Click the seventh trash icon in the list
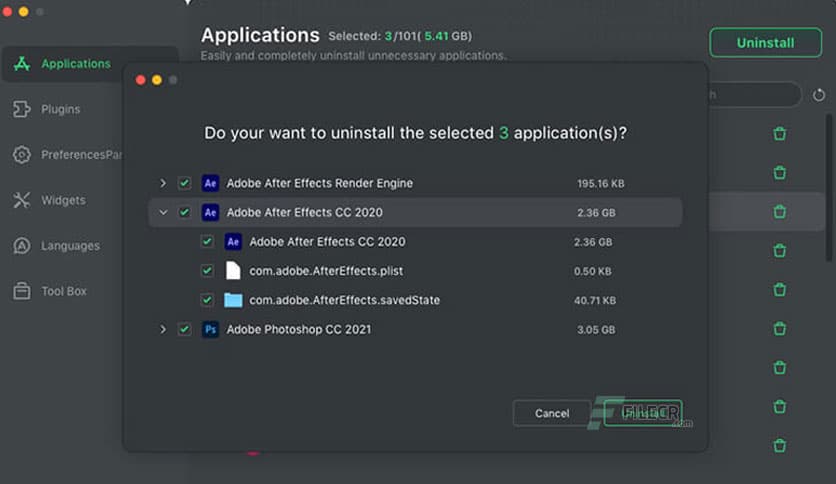 pos(779,368)
